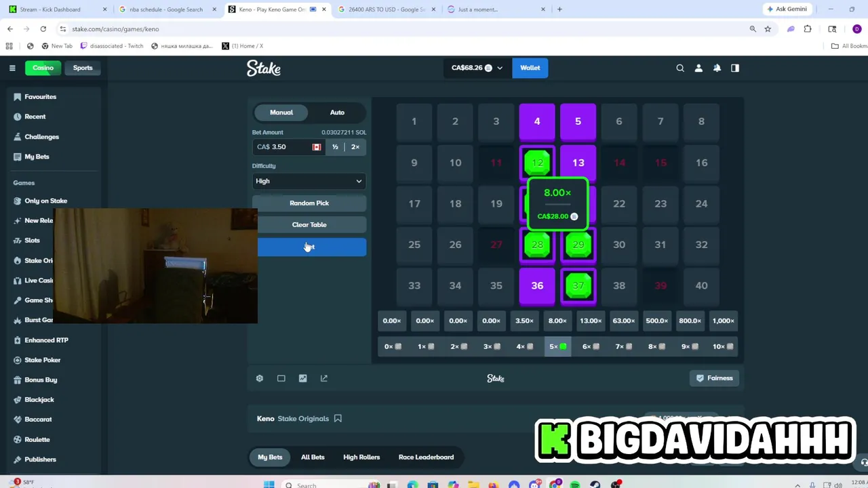Image resolution: width=868 pixels, height=488 pixels.
Task: Switch to High Rollers tab
Action: [361, 457]
